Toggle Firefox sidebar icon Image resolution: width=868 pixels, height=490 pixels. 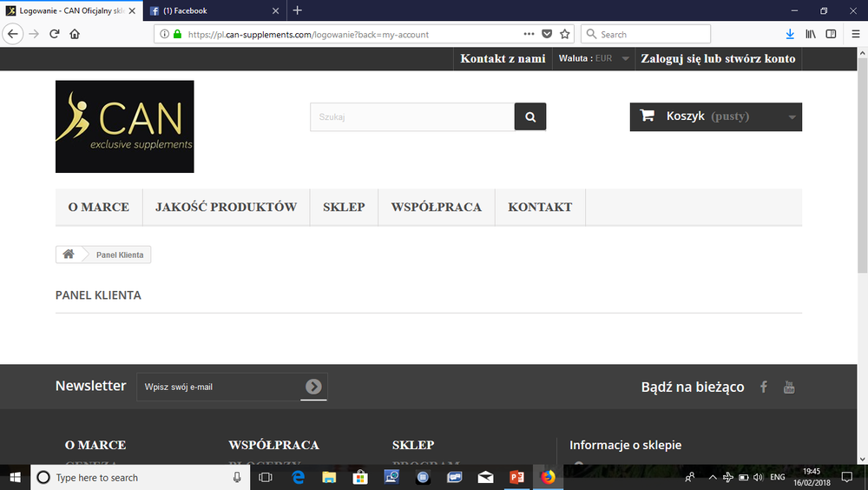pos(831,35)
